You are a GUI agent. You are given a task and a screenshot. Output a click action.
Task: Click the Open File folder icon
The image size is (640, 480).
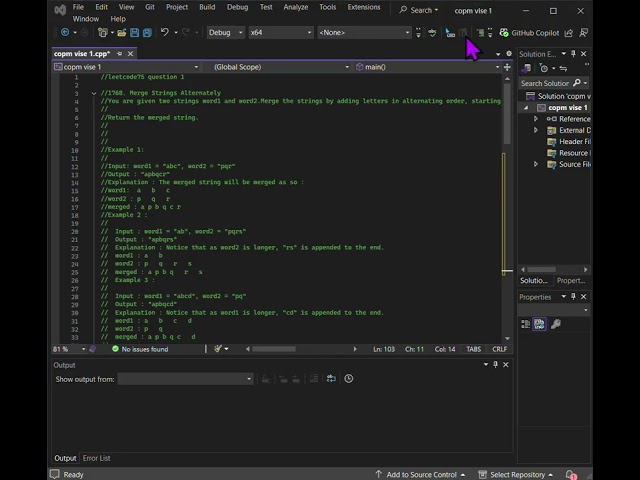coord(121,33)
